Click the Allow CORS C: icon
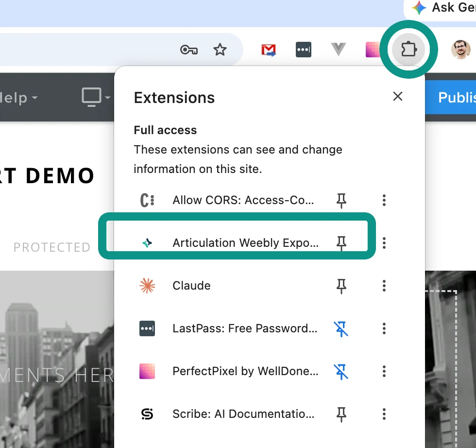This screenshot has width=476, height=448. (x=147, y=201)
